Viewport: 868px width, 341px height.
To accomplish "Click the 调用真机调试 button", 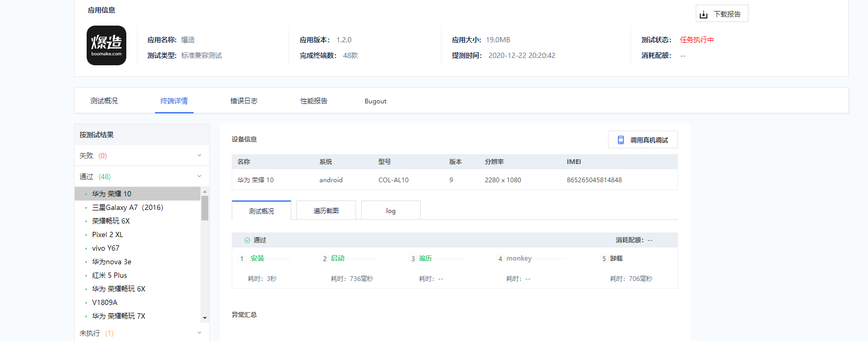I will click(x=643, y=139).
